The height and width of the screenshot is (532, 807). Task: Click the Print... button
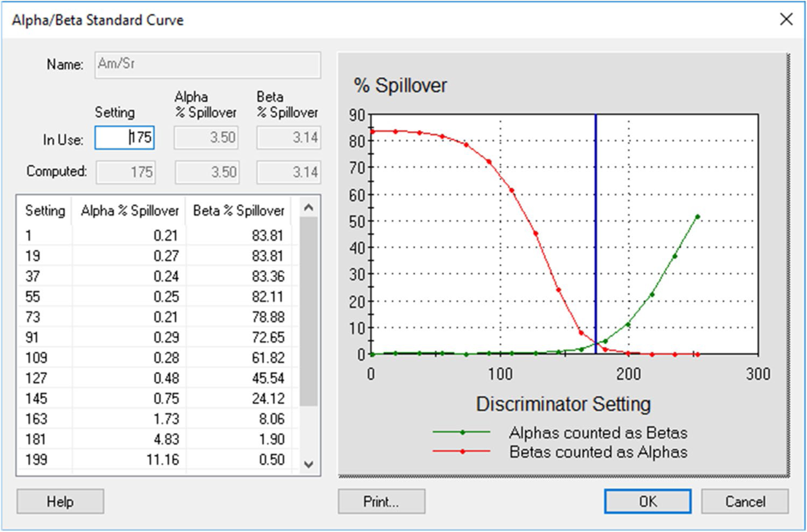click(x=381, y=501)
